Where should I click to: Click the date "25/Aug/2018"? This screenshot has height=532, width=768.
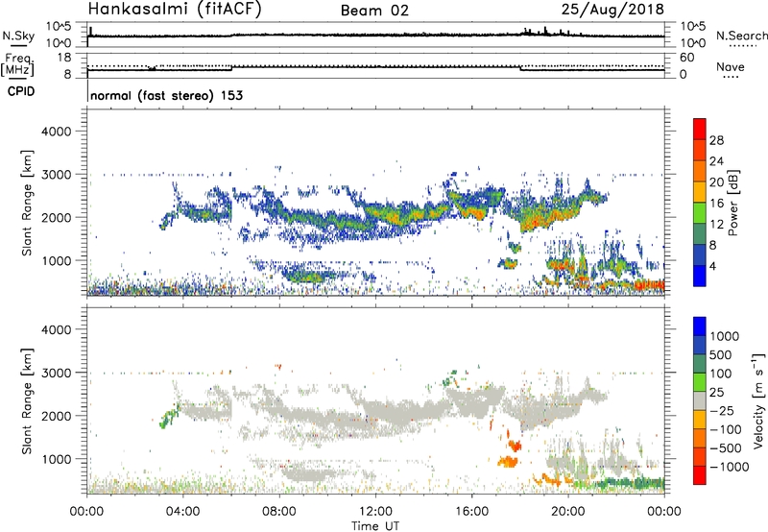[612, 9]
